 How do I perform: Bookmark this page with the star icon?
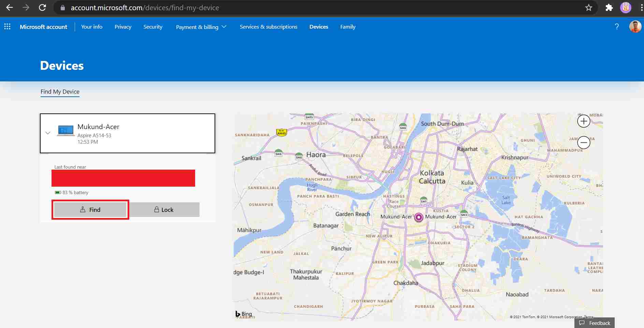point(589,7)
